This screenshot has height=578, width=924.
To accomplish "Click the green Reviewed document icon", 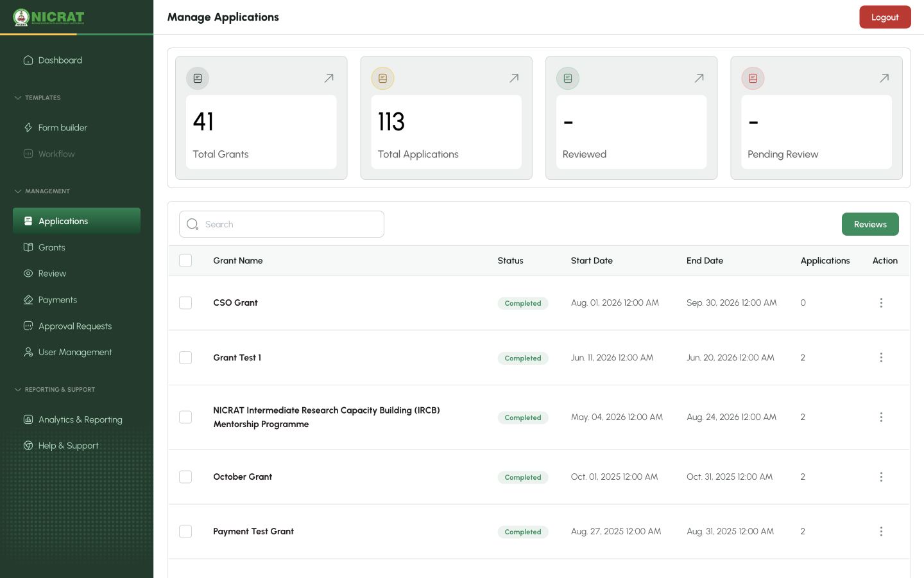I will click(568, 78).
